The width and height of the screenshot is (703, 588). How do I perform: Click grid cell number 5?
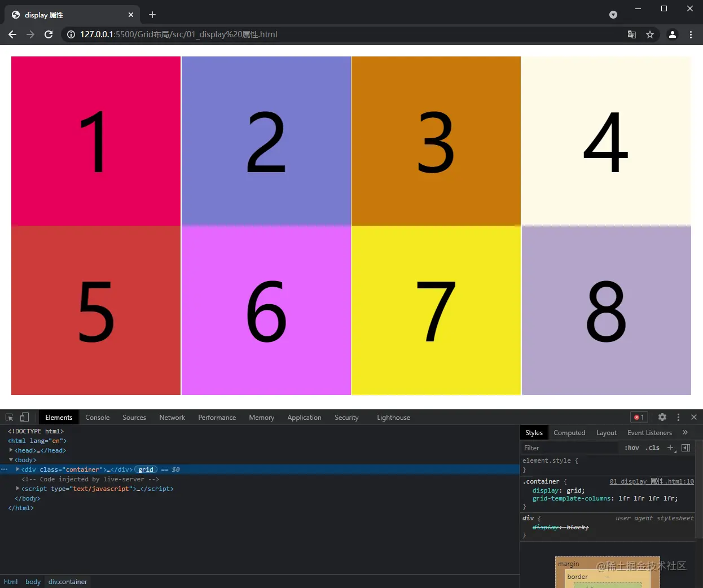click(x=96, y=310)
